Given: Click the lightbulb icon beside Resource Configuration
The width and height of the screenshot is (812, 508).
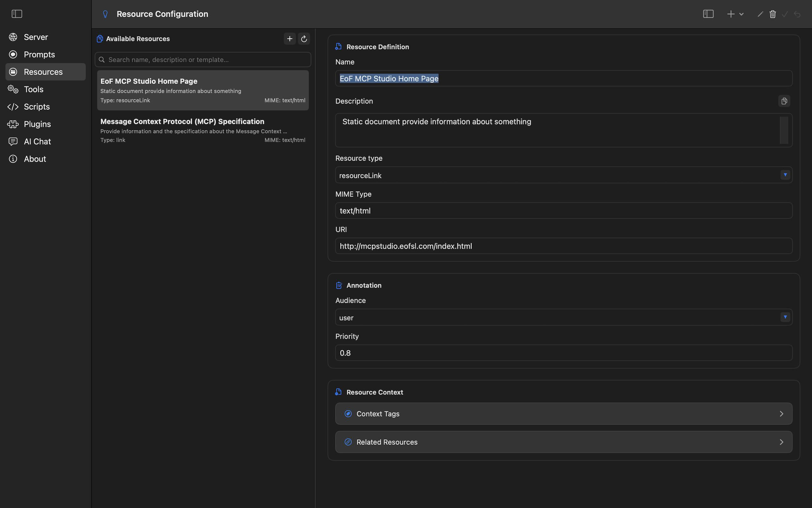Looking at the screenshot, I should (x=105, y=14).
